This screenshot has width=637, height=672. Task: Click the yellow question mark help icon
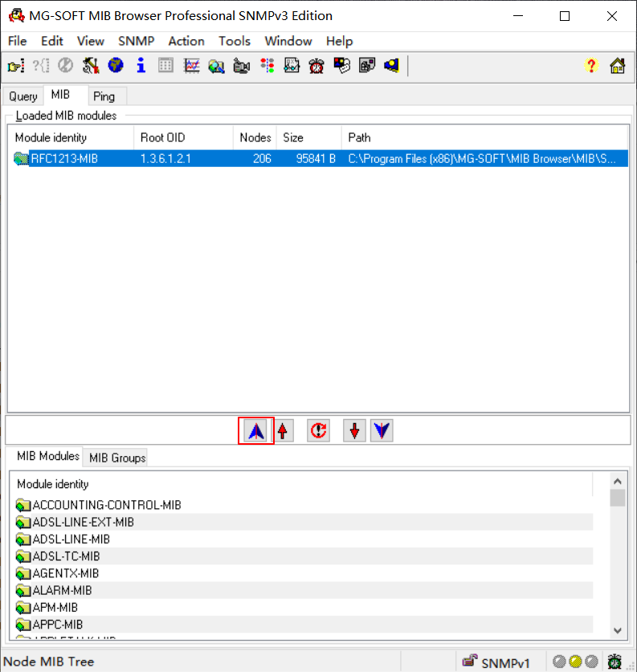tap(591, 66)
